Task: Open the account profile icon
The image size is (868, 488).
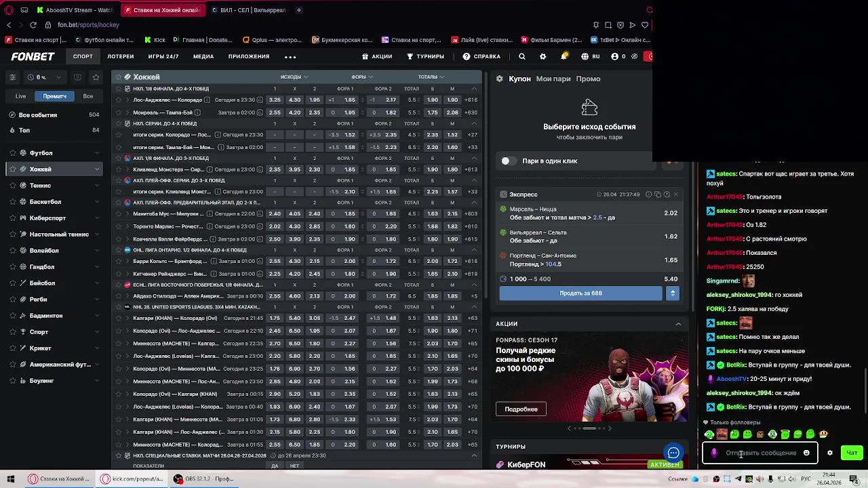Action: (x=614, y=56)
